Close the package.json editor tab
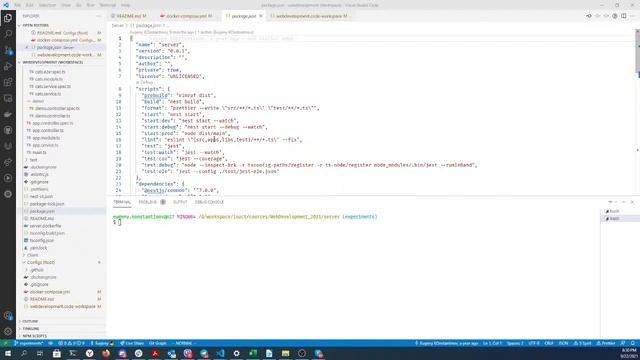Image resolution: width=640 pixels, height=360 pixels. pos(261,16)
